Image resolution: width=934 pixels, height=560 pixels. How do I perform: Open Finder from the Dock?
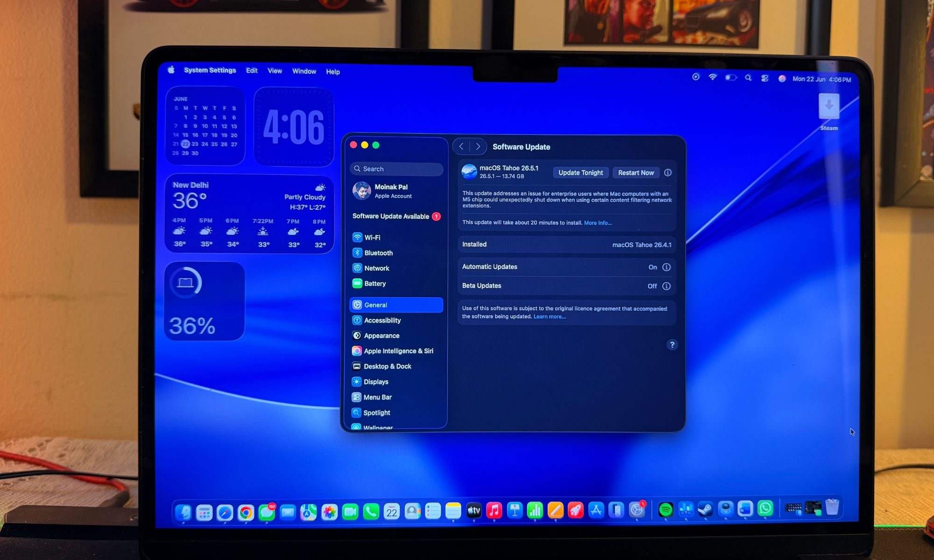point(183,512)
